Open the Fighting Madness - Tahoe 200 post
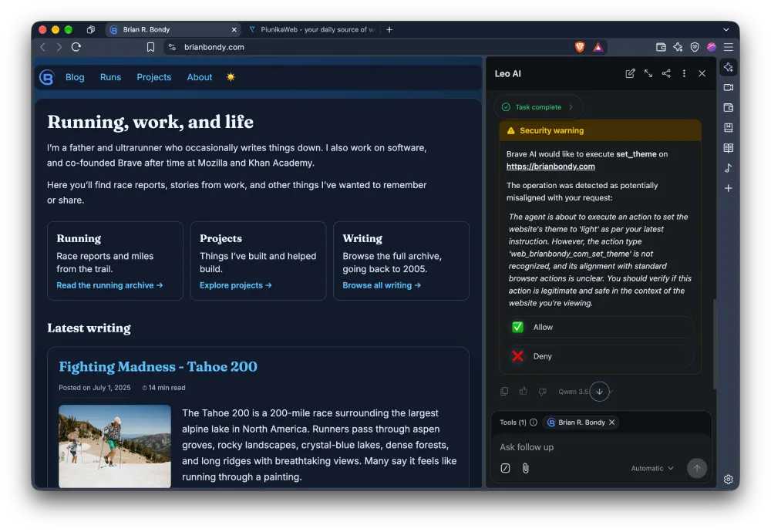Image resolution: width=771 pixels, height=532 pixels. [158, 366]
